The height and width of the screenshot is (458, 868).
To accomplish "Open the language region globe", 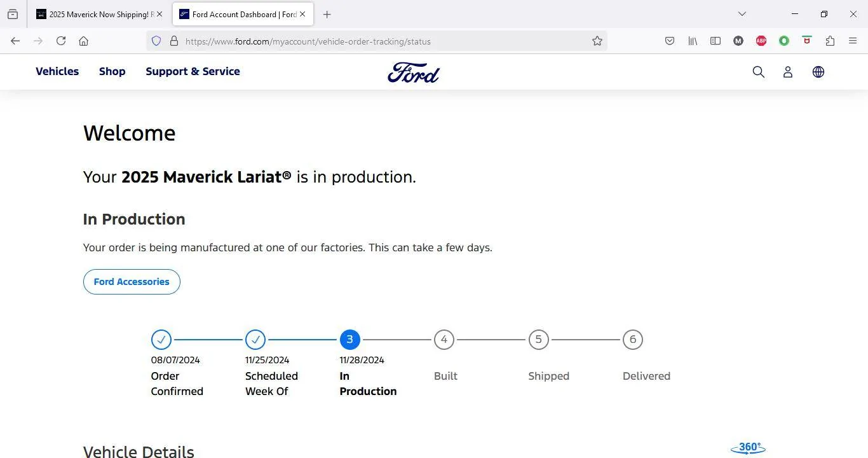I will click(818, 72).
